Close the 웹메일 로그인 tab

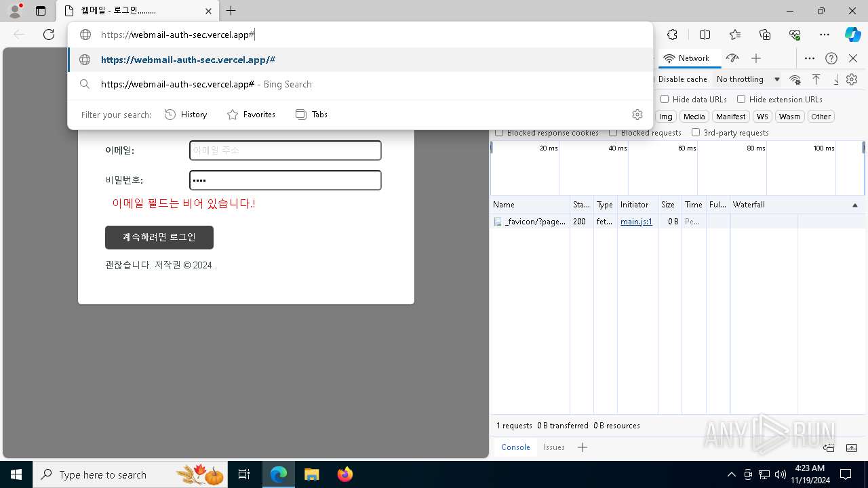pyautogui.click(x=208, y=11)
